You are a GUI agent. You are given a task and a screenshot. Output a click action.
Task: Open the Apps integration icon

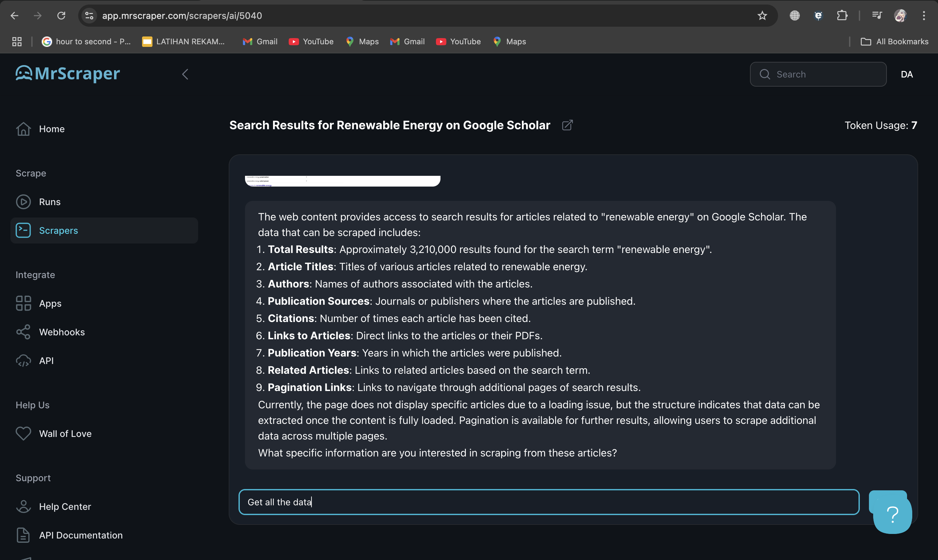[x=24, y=303]
